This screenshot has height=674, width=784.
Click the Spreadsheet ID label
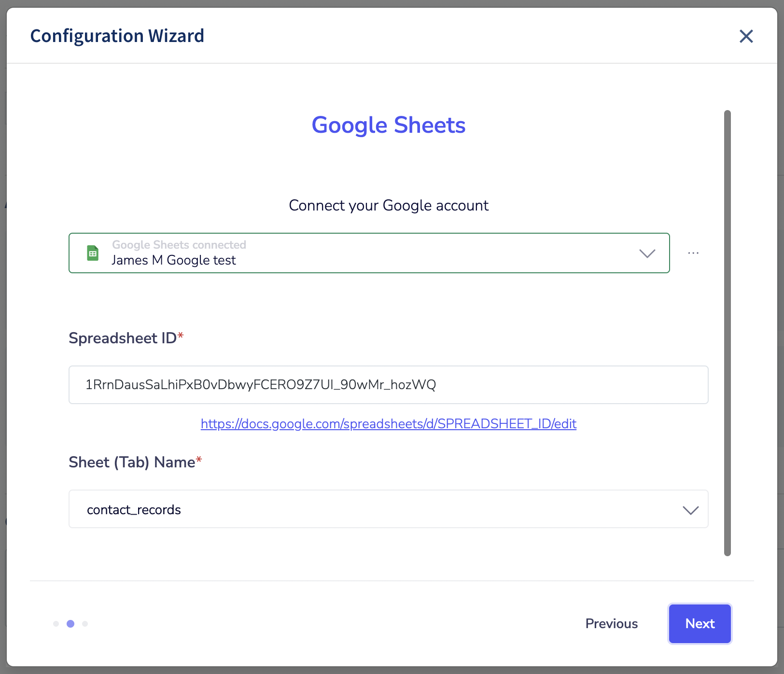coord(126,338)
